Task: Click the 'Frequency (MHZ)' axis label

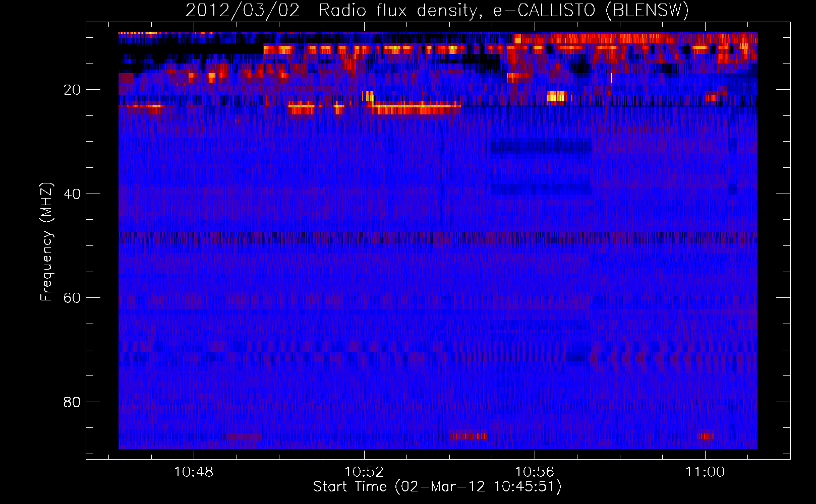Action: [x=46, y=242]
